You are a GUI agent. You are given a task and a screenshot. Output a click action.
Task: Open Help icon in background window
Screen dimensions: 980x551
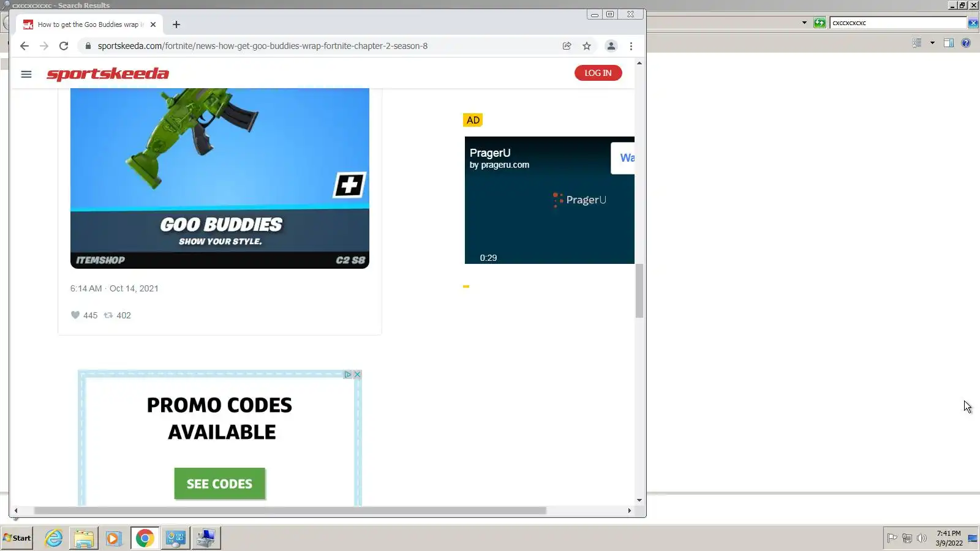coord(966,43)
